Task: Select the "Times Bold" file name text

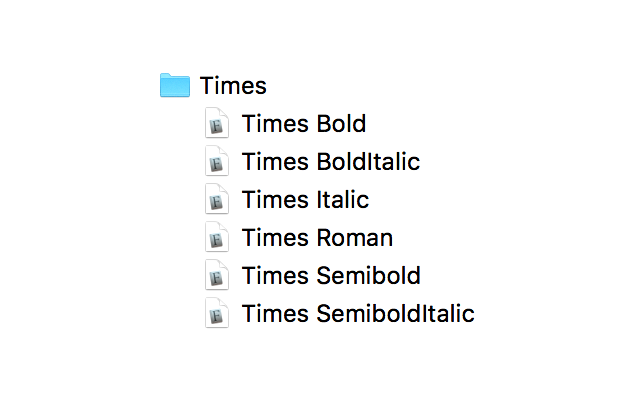Action: click(304, 124)
